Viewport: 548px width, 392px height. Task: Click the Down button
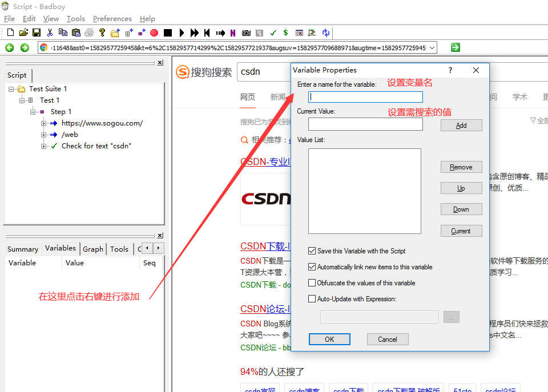point(461,209)
